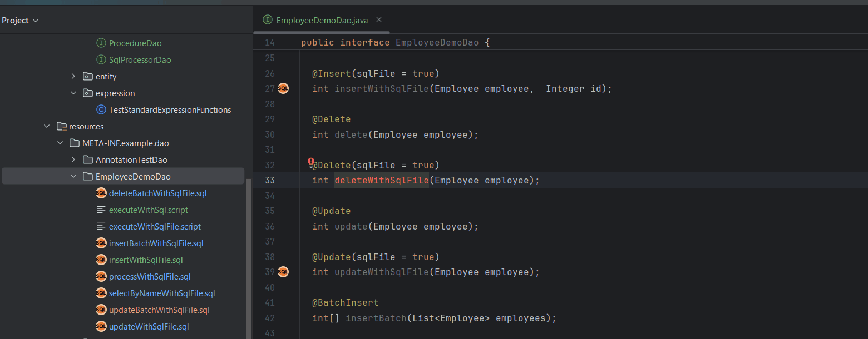Click script icon of executeWithSql.script
This screenshot has height=339, width=868.
[101, 210]
